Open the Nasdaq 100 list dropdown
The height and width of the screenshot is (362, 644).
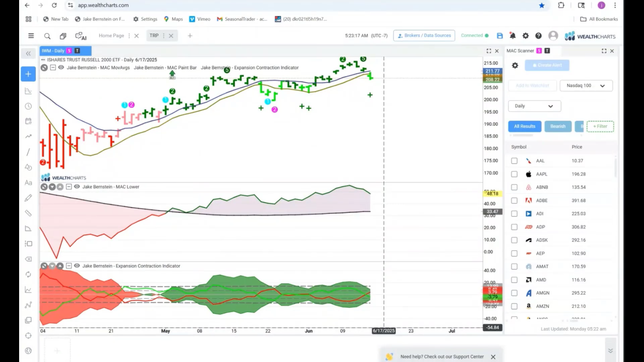click(x=586, y=85)
